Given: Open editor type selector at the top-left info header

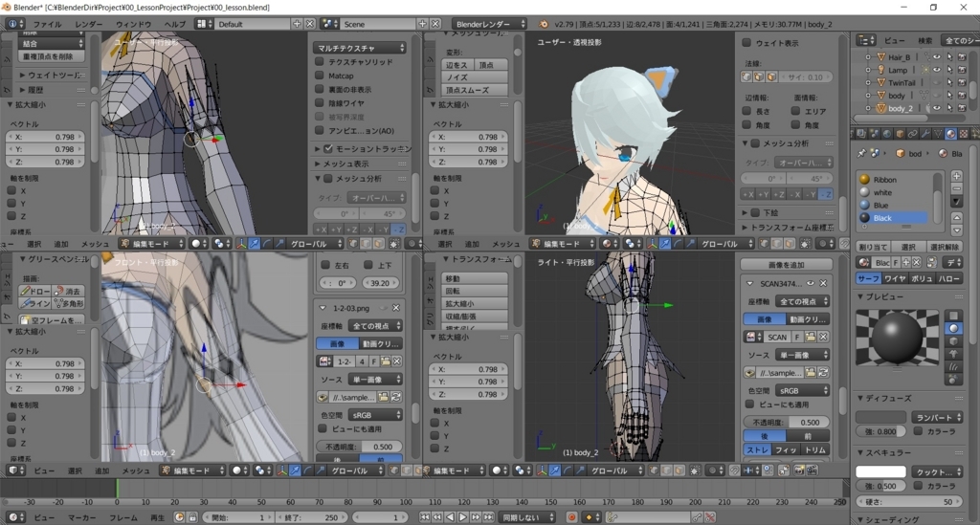Looking at the screenshot, I should point(13,24).
